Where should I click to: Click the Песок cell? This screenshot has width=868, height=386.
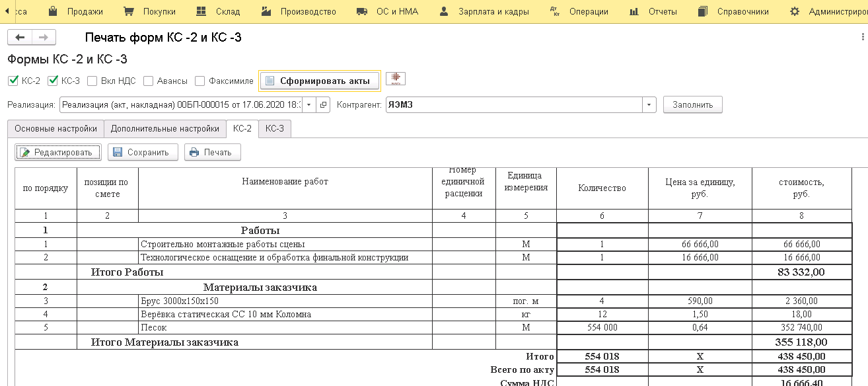coord(285,327)
